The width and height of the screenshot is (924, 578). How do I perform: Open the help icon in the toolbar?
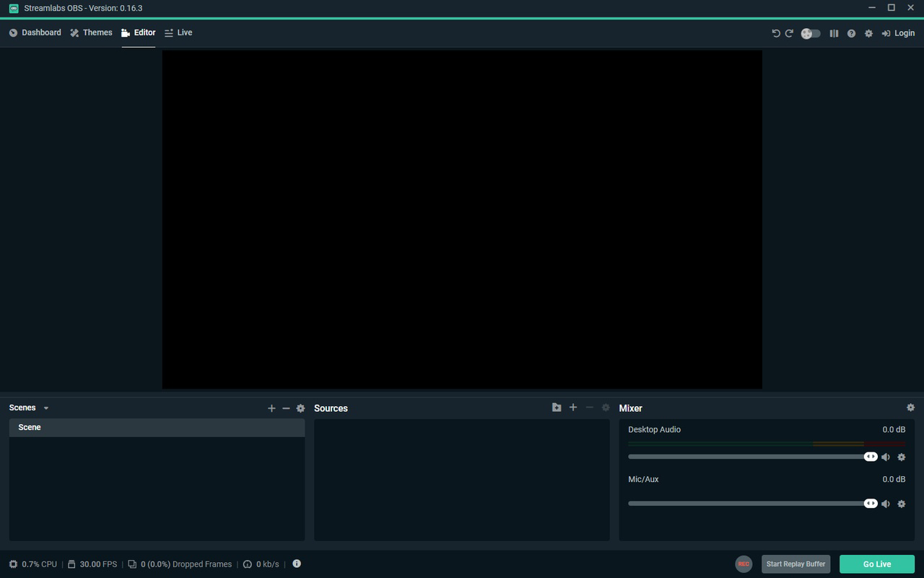tap(851, 33)
